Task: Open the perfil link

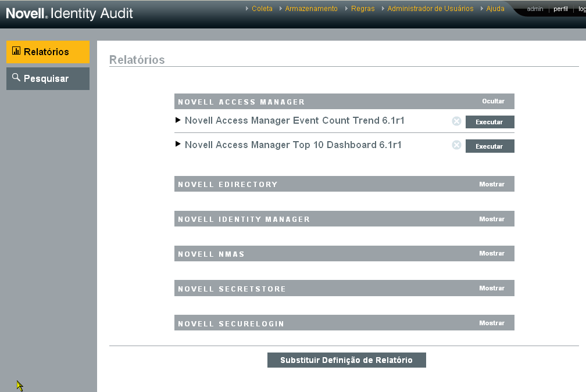Action: 560,9
